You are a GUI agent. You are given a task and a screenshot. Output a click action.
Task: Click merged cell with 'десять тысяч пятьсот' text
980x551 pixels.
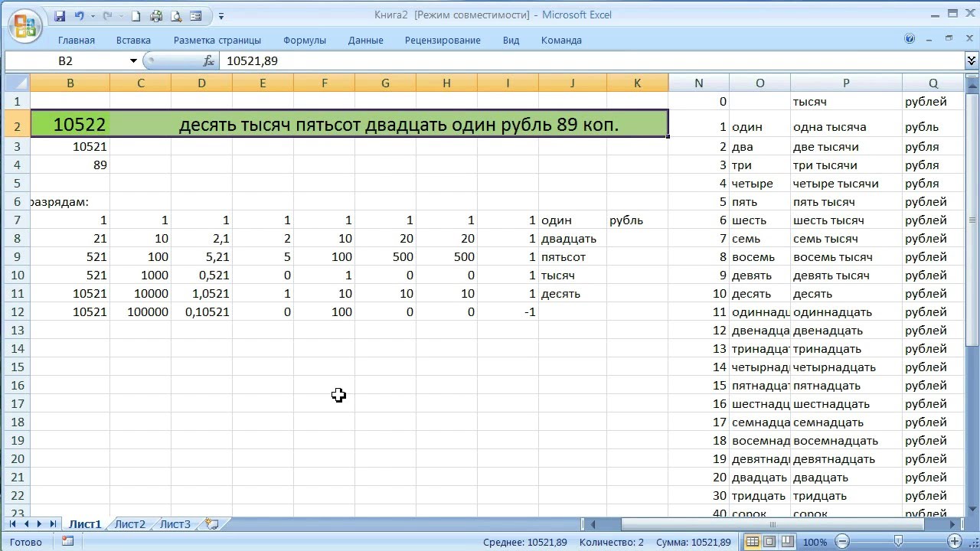pos(389,124)
